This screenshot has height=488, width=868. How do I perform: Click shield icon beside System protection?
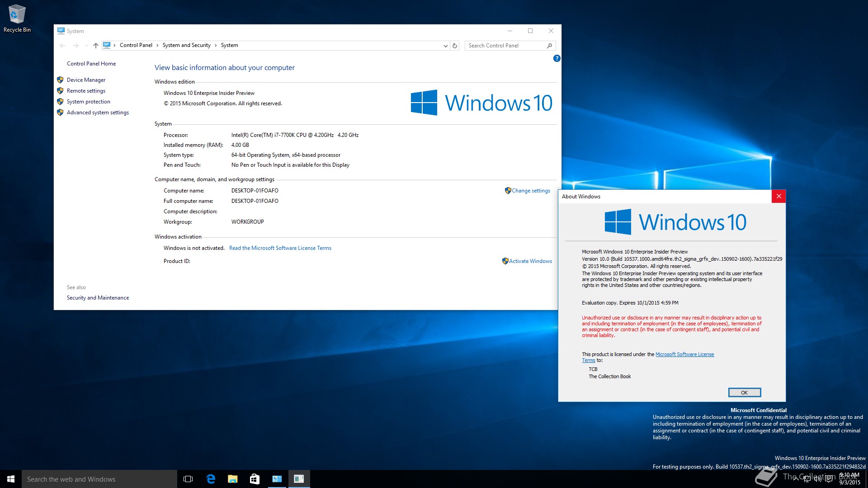60,101
